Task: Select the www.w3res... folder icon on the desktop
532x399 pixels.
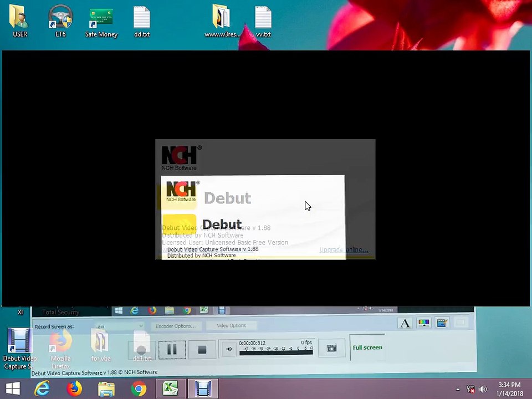Action: (222, 21)
